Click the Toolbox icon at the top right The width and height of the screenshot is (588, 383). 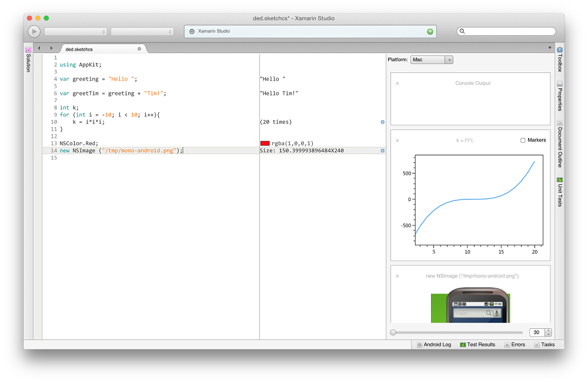pyautogui.click(x=560, y=49)
